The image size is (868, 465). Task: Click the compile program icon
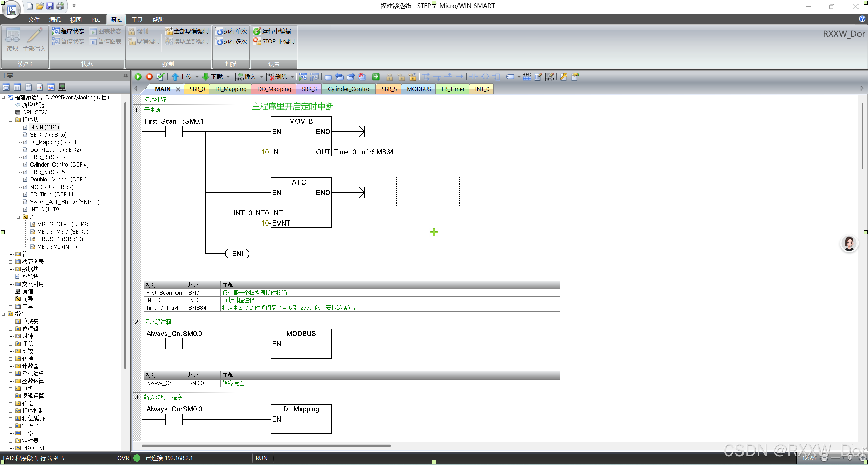click(161, 77)
